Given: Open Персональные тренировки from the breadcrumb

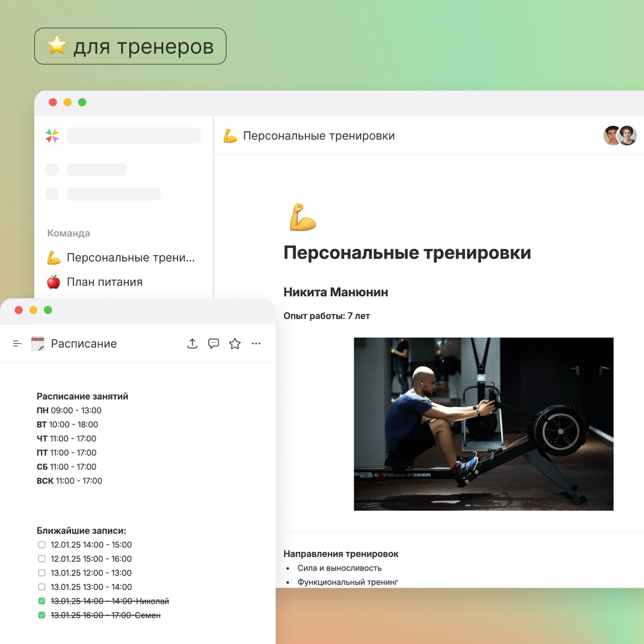Looking at the screenshot, I should click(x=319, y=136).
